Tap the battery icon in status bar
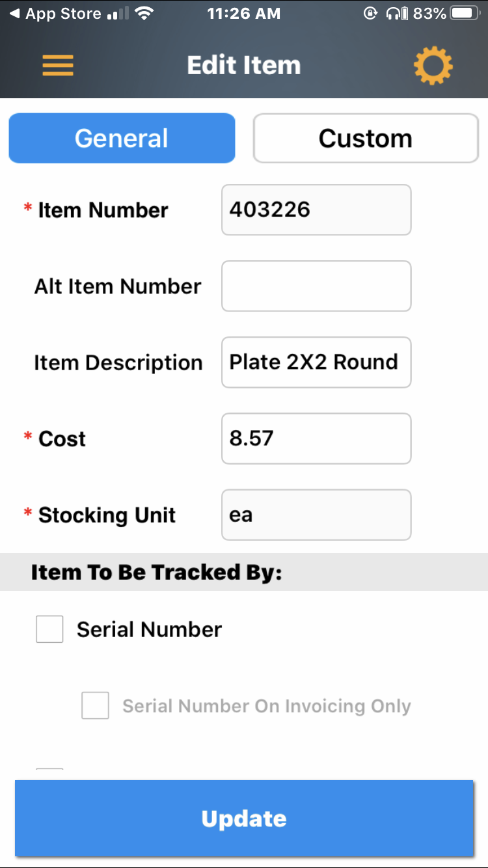The width and height of the screenshot is (488, 868). click(464, 14)
